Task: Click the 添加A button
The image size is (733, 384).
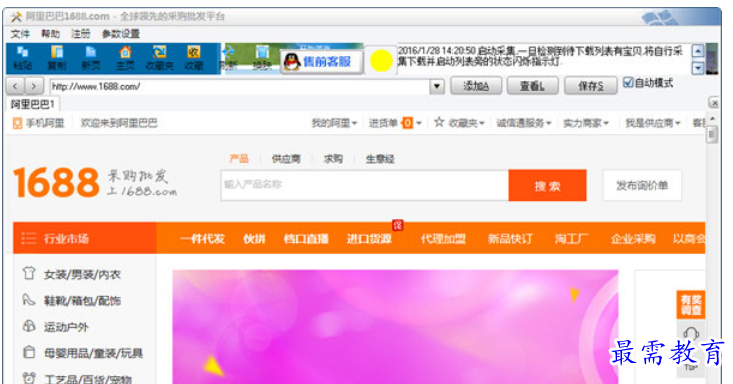Action: (476, 86)
